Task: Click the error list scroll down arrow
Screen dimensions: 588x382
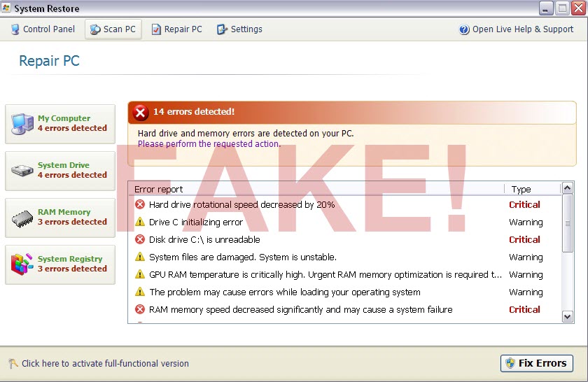Action: (x=568, y=317)
